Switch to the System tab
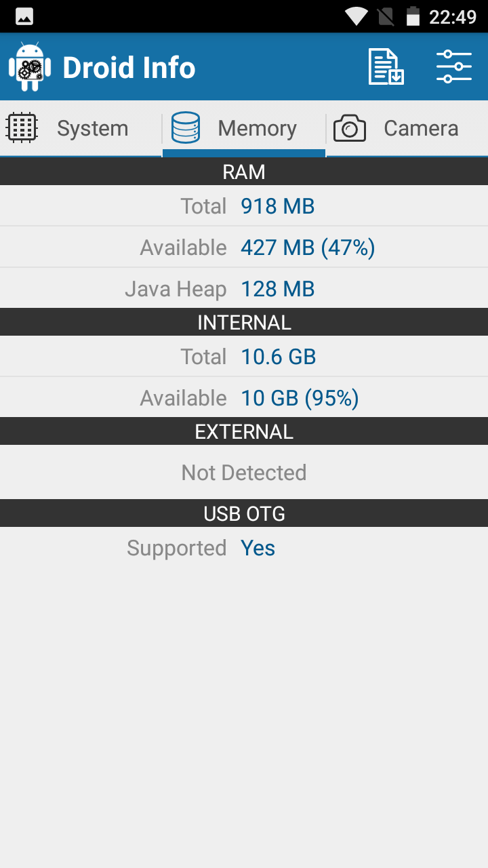The width and height of the screenshot is (488, 868). [81, 128]
